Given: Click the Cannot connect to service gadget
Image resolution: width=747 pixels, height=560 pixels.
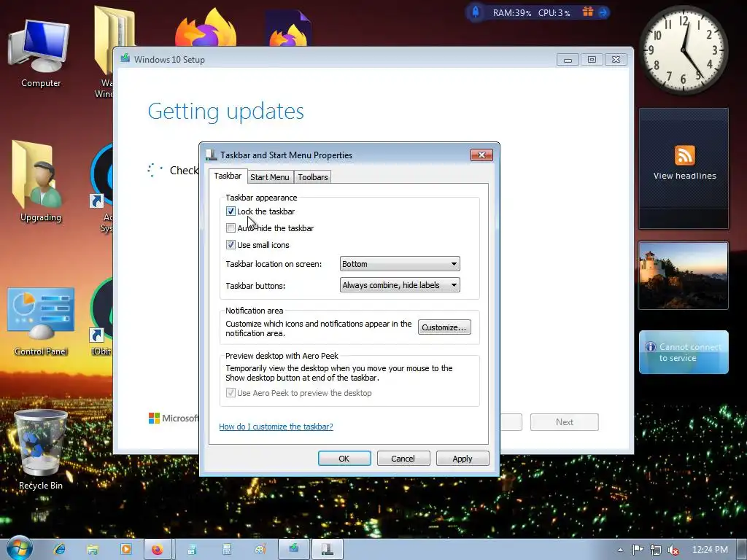Looking at the screenshot, I should point(684,352).
